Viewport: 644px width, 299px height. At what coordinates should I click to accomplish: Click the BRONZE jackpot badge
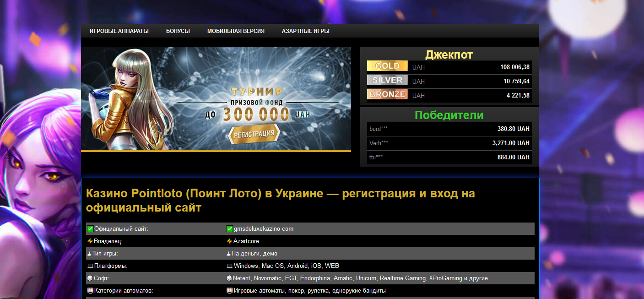[387, 94]
